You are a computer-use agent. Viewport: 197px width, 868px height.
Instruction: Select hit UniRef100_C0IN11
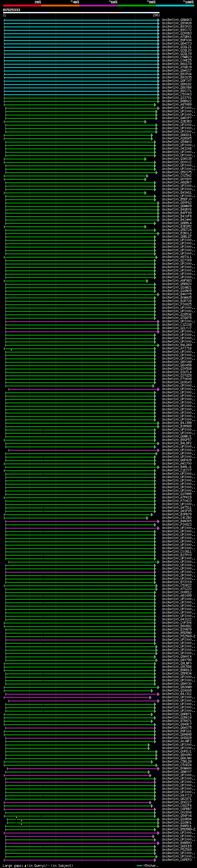(176, 551)
